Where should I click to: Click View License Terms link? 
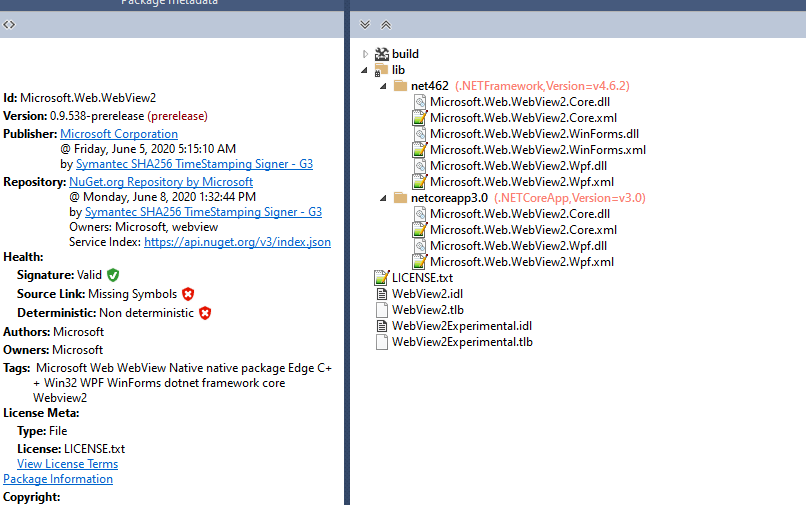pos(67,464)
